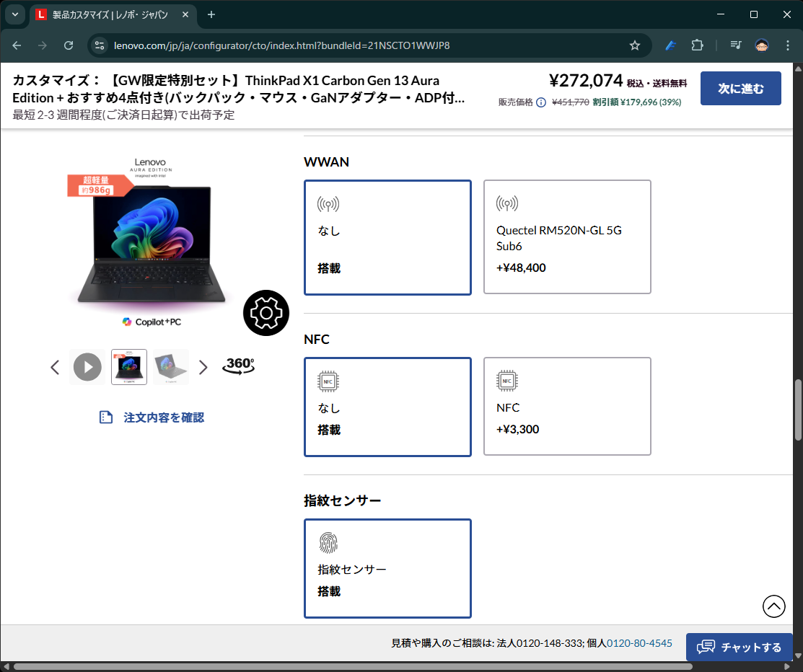Click the 最短 2-3 週間程度 shipping text
803x672 pixels.
point(123,115)
